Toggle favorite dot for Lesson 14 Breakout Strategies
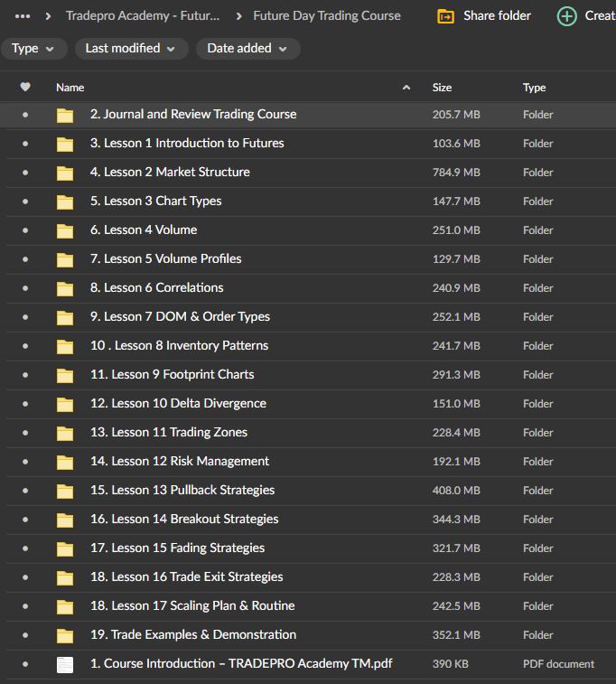This screenshot has height=684, width=616. [25, 520]
